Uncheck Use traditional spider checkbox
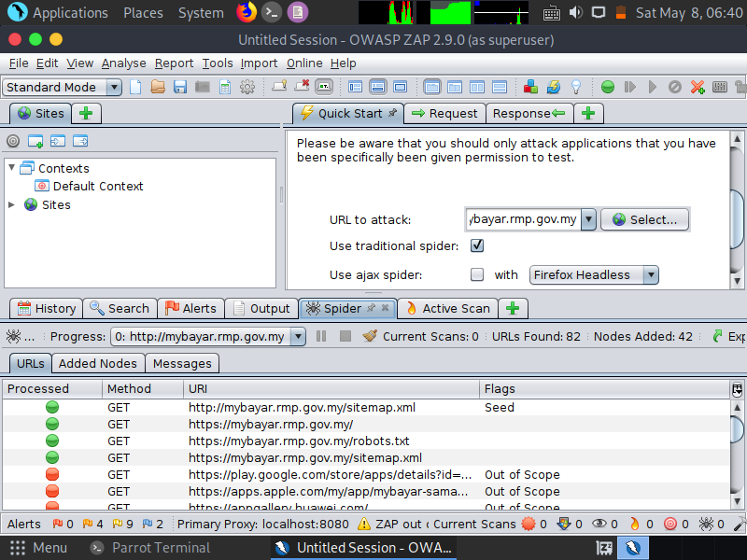The image size is (747, 560). tap(477, 245)
